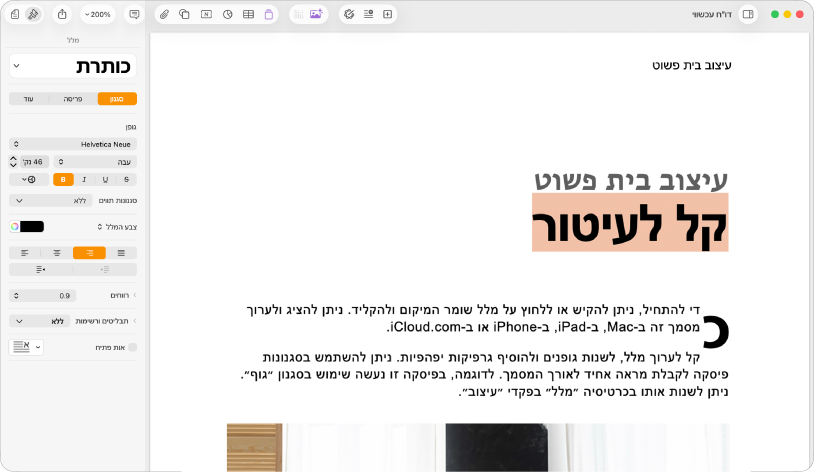Switch to the עוד tab
Screen dimensions: 814x473
point(29,99)
